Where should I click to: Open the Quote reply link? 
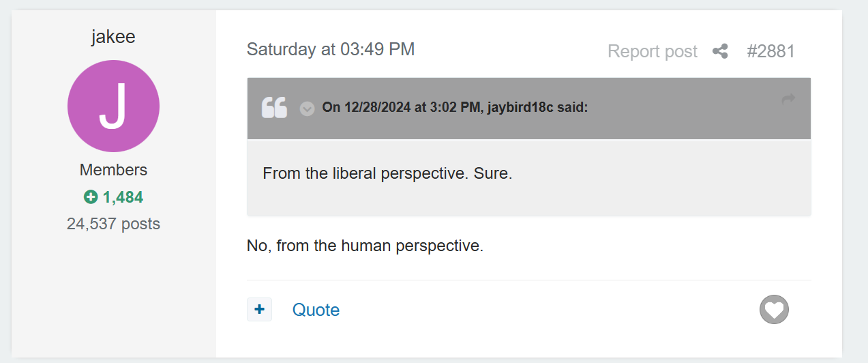tap(316, 310)
